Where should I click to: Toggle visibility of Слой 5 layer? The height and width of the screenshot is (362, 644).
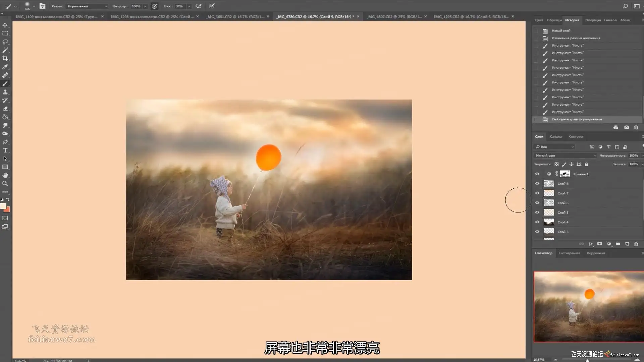(x=537, y=213)
